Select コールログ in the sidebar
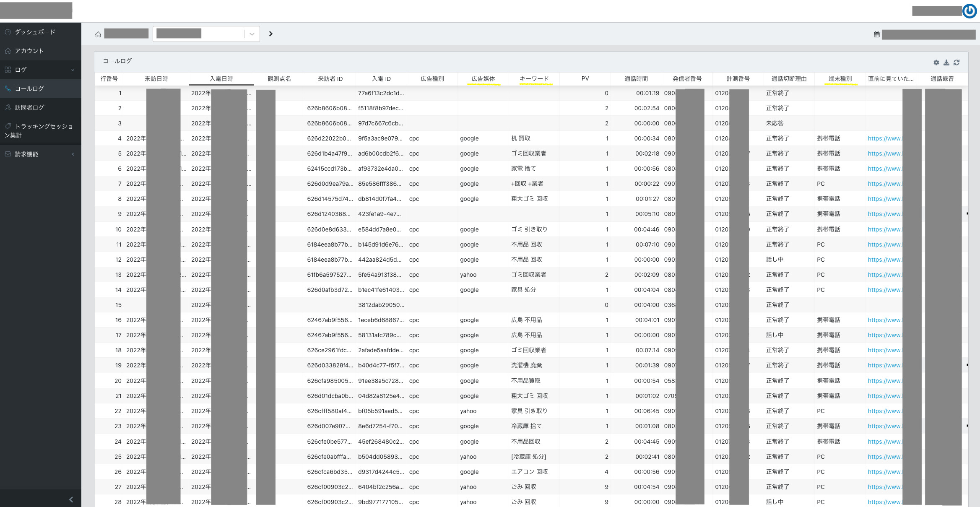Viewport: 980px width, 507px height. click(40, 88)
